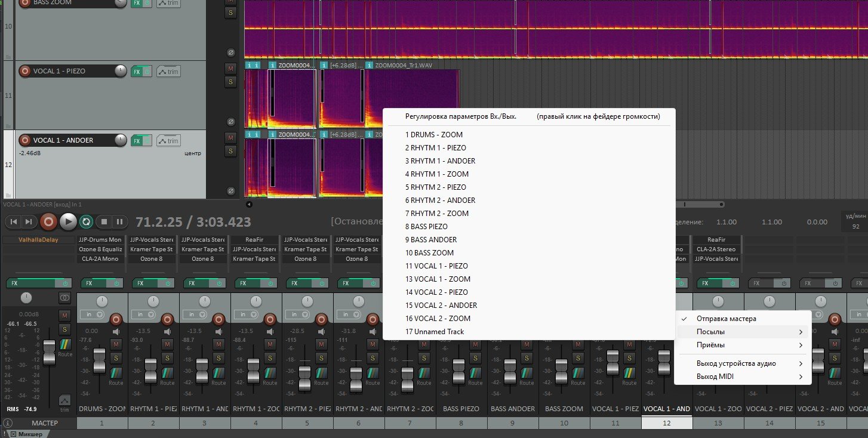Open trim envelope for VOCAL 1 - ANDOER track
Image resolution: width=868 pixels, height=438 pixels.
coord(168,141)
